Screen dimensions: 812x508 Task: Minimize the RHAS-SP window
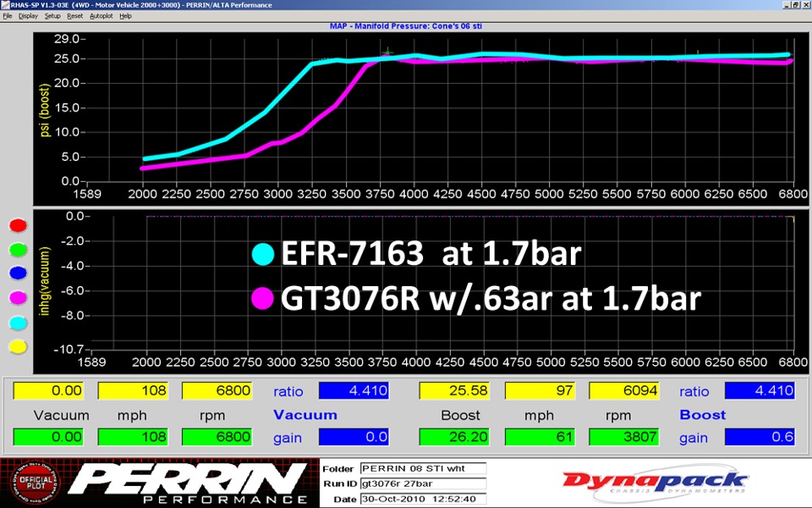coord(787,5)
